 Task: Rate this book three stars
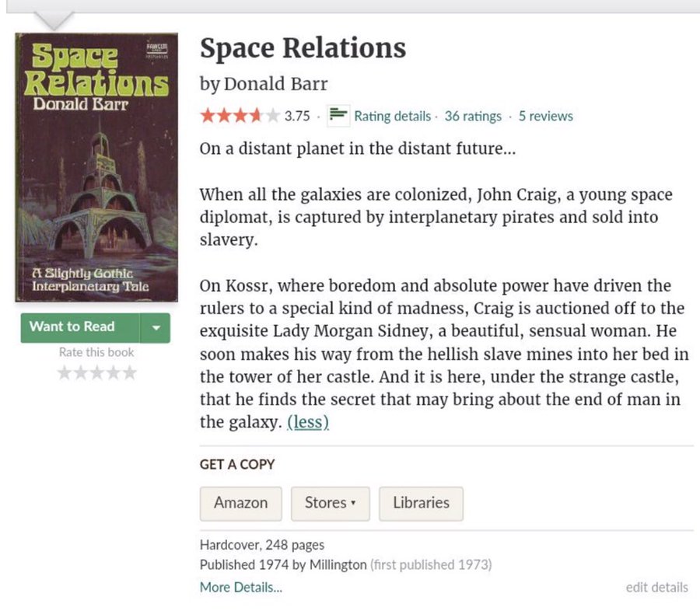coord(97,373)
